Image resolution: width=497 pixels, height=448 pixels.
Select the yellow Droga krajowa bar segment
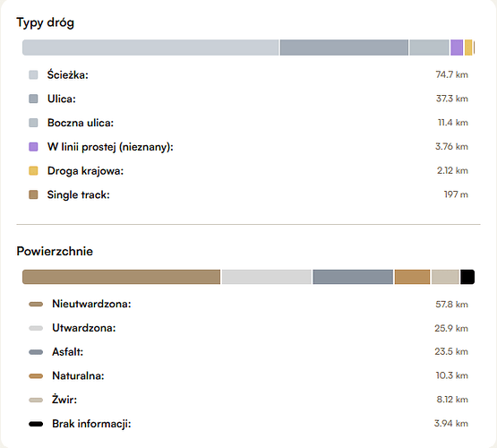pyautogui.click(x=468, y=47)
